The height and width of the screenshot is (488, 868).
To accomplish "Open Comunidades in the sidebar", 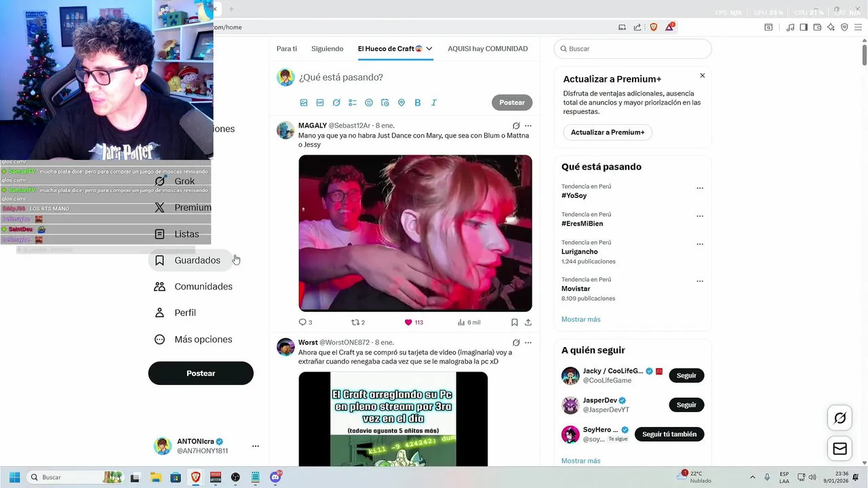I will click(x=194, y=287).
